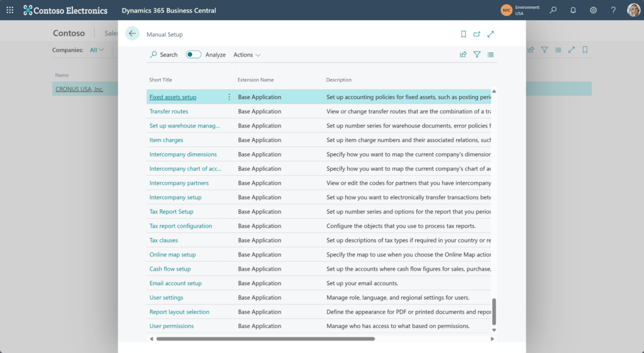Image resolution: width=644 pixels, height=353 pixels.
Task: Click the Search icon in Manual Setup
Action: pyautogui.click(x=153, y=55)
